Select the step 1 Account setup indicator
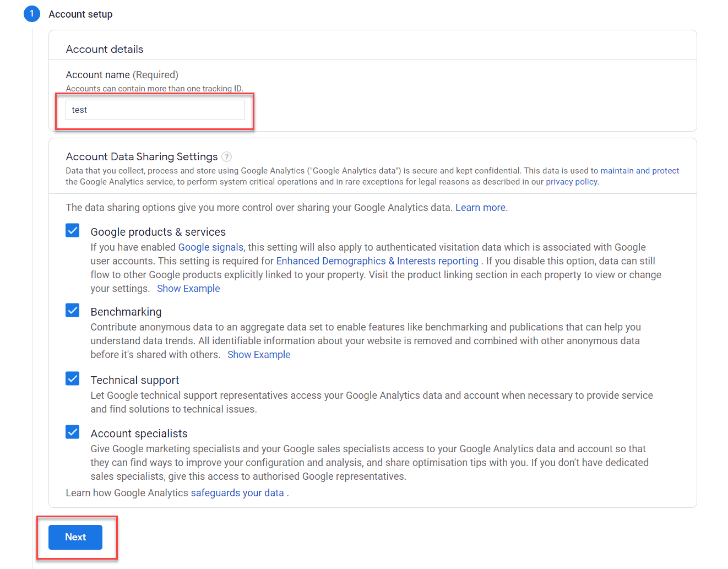The image size is (728, 569). click(32, 14)
